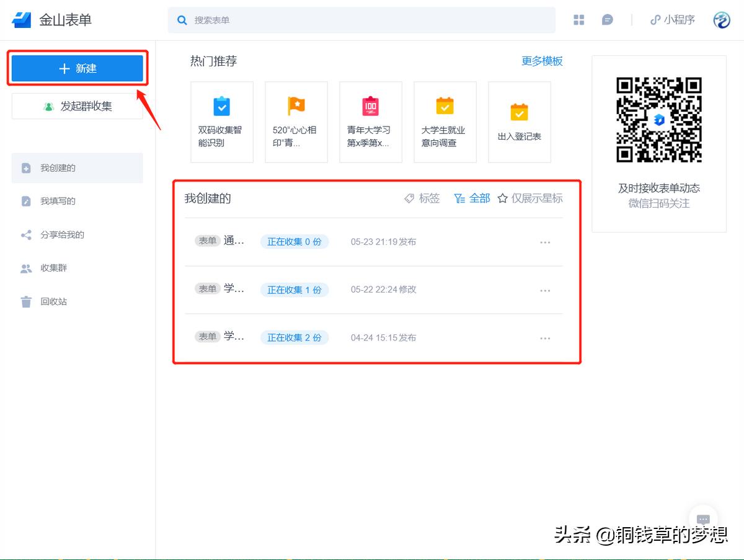Select 我填写的 in the sidebar
Viewport: 744px width, 560px height.
[x=58, y=201]
